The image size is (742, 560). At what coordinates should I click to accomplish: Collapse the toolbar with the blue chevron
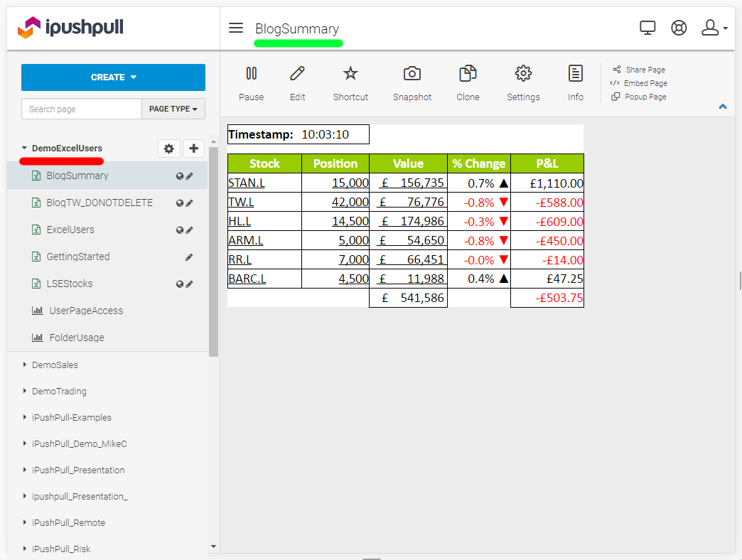tap(723, 107)
